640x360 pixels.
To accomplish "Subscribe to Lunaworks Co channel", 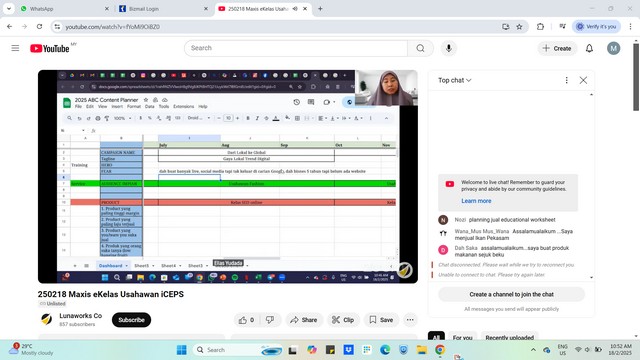I will pyautogui.click(x=131, y=320).
